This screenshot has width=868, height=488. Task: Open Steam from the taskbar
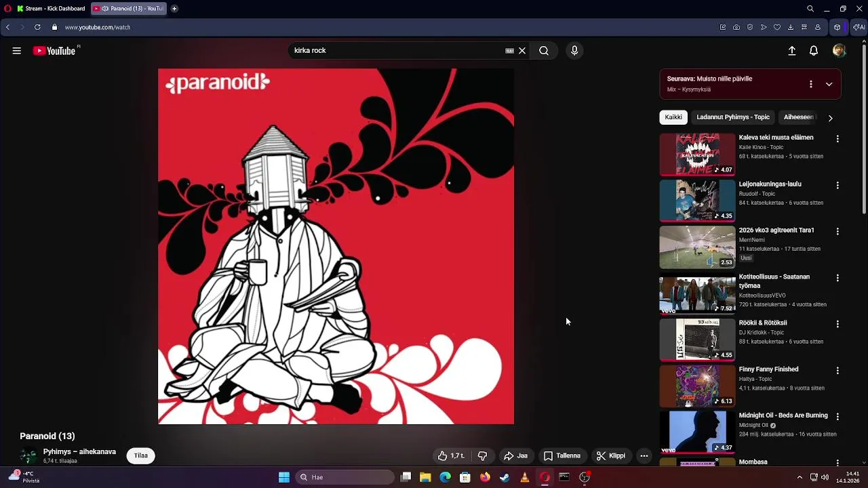[x=505, y=477]
